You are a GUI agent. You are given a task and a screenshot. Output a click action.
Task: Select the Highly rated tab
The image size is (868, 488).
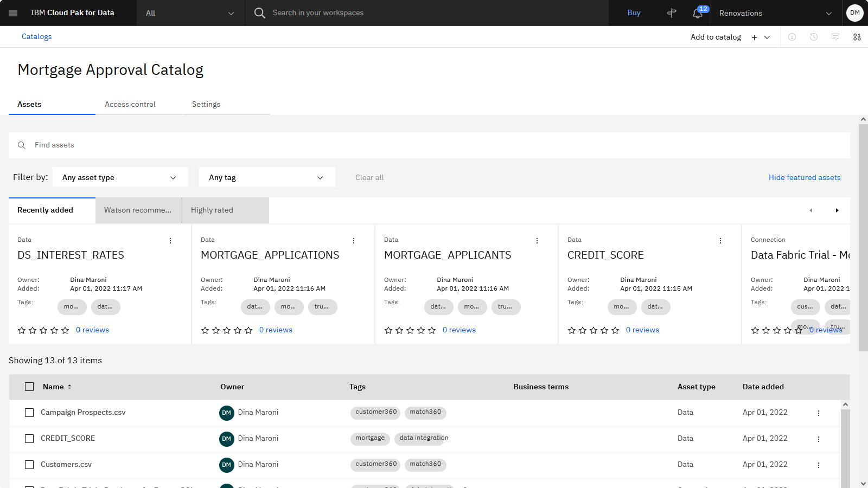point(226,210)
